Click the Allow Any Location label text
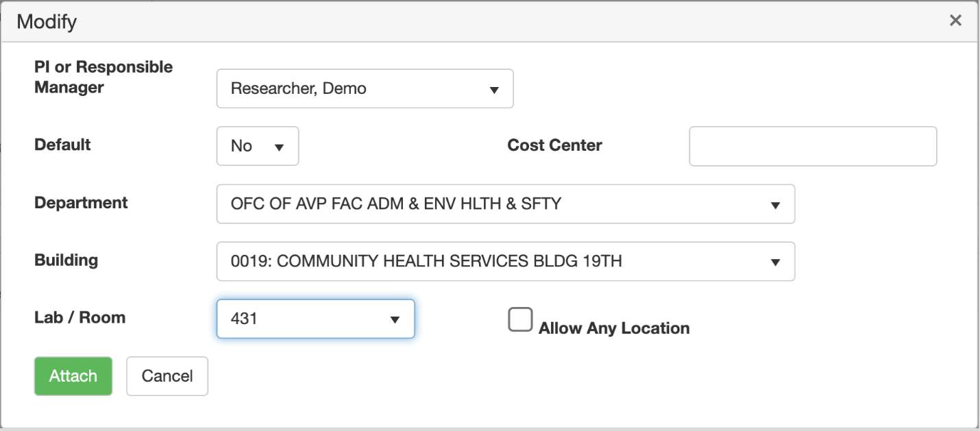This screenshot has height=431, width=980. coord(613,328)
